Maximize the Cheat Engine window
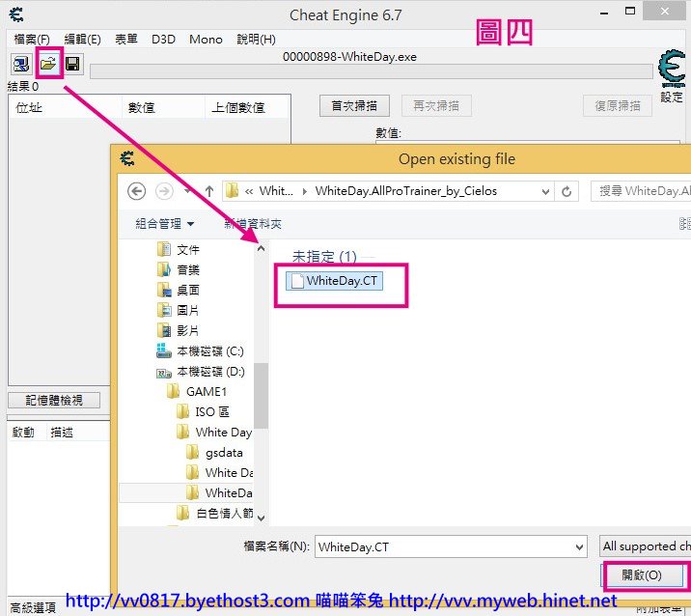Image resolution: width=691 pixels, height=616 pixels. (x=630, y=12)
